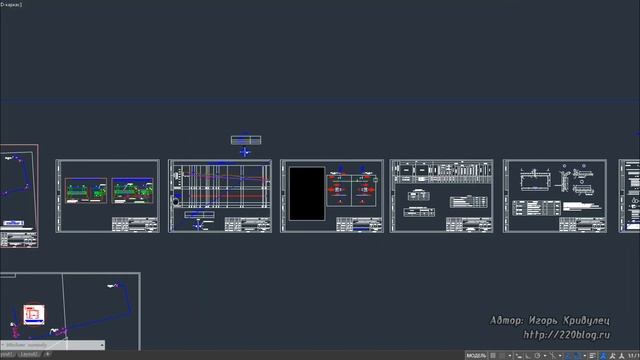This screenshot has height=360, width=640.
Task: Toggle highlighted annotation visibility icon
Action: pos(603,356)
